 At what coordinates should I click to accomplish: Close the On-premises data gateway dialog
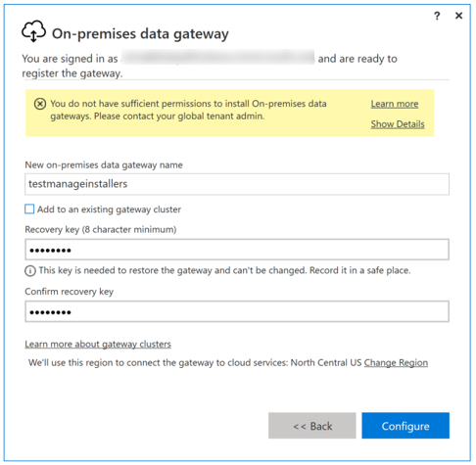coord(458,16)
